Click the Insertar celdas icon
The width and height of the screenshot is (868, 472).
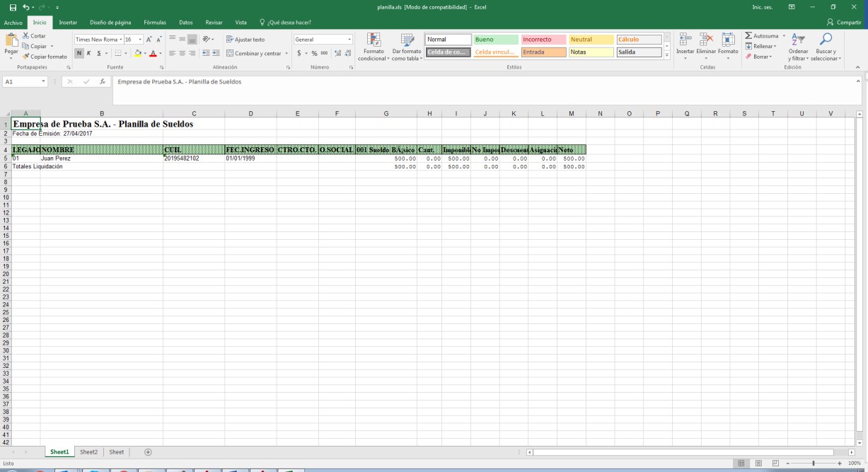(685, 41)
